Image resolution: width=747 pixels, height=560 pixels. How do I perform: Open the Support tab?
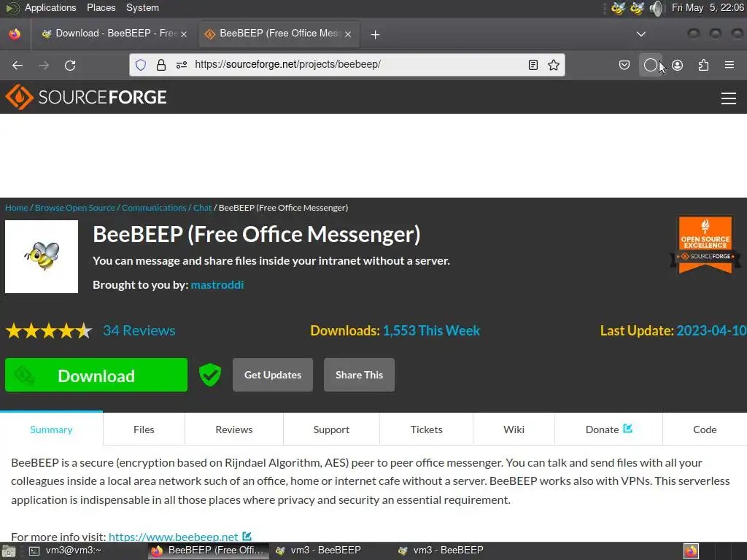[x=331, y=429]
